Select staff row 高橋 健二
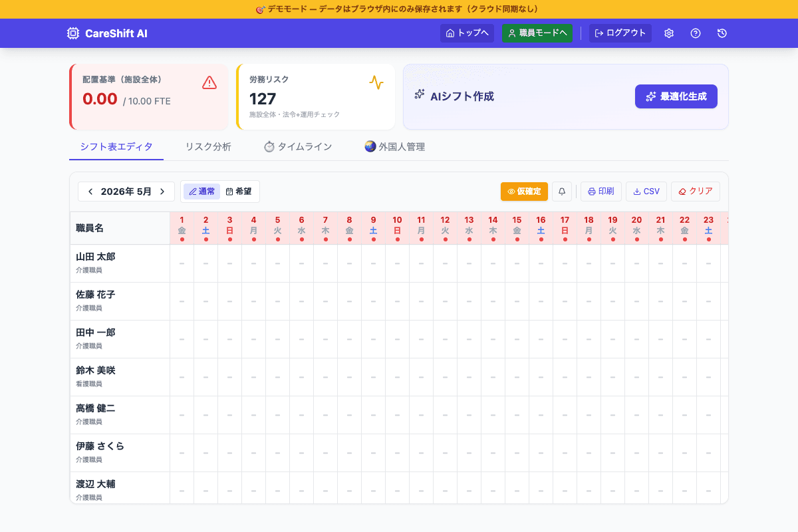 pos(120,415)
